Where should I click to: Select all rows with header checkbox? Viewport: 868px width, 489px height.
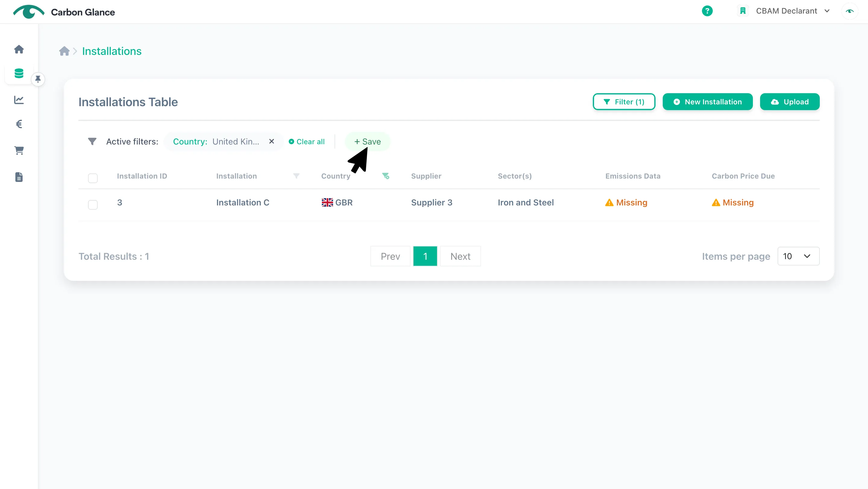93,178
